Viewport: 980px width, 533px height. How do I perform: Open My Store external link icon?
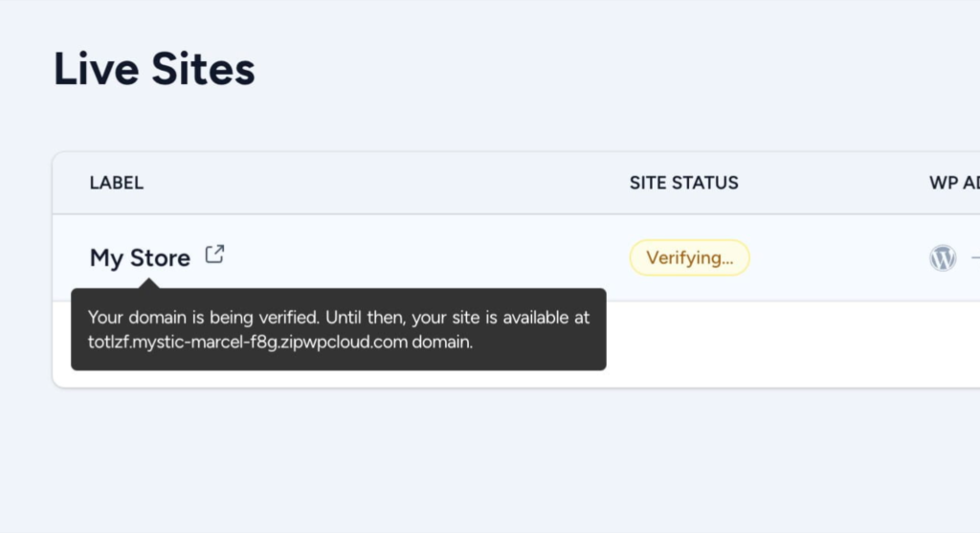pyautogui.click(x=215, y=255)
